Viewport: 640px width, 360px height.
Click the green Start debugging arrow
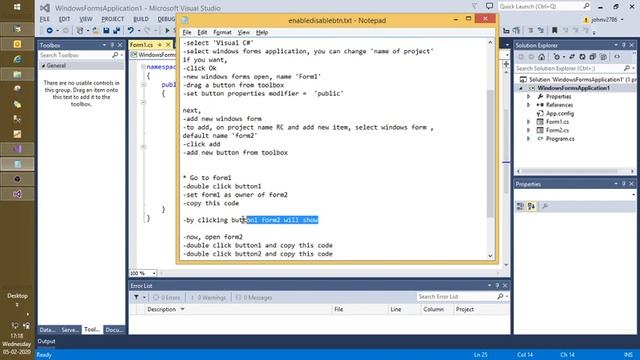click(x=167, y=31)
